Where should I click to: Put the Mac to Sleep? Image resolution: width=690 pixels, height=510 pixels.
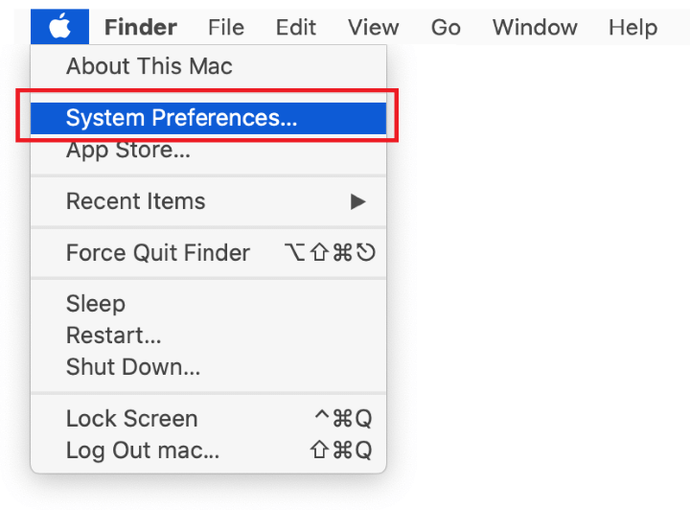click(x=96, y=303)
